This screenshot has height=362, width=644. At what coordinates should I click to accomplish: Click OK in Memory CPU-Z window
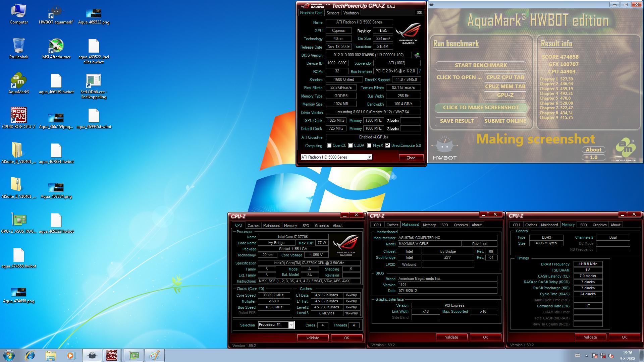click(x=624, y=337)
